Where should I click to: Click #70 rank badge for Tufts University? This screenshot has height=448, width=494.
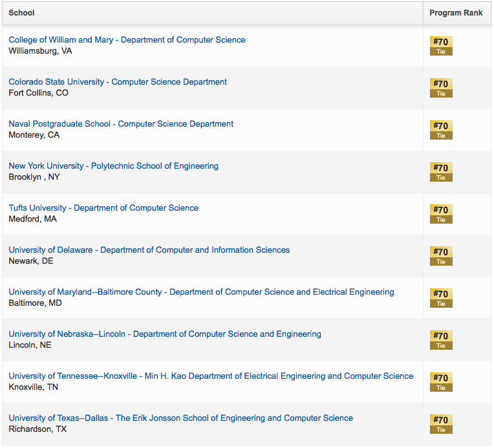coord(441,214)
